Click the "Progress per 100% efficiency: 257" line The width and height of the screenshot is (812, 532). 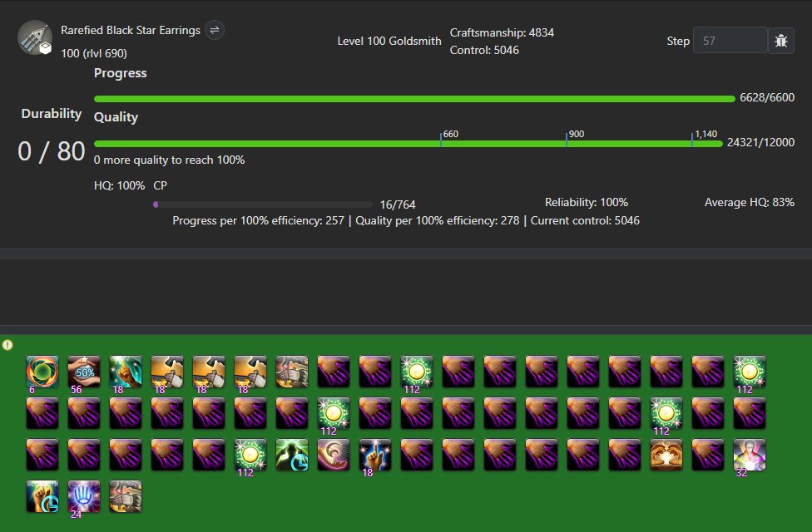[258, 220]
